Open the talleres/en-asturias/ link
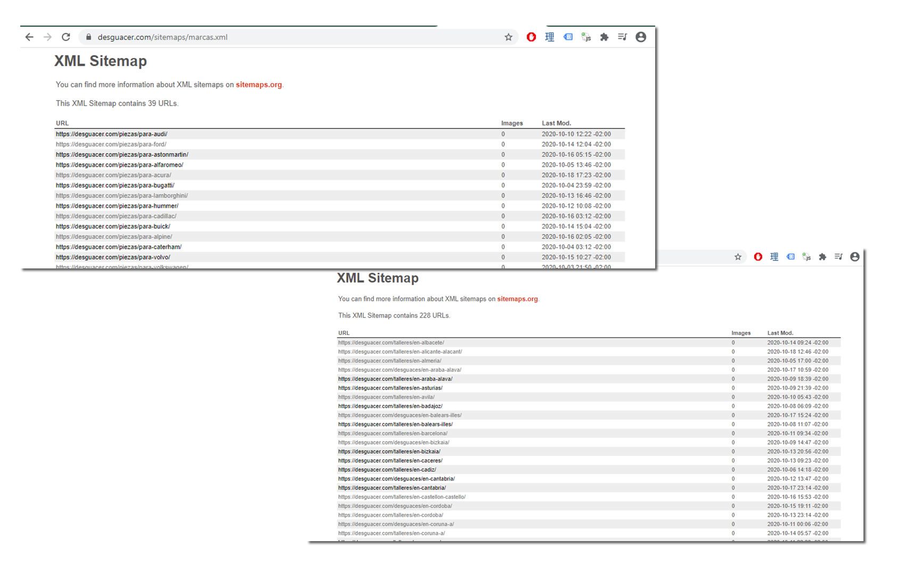This screenshot has height=588, width=905. [x=390, y=388]
